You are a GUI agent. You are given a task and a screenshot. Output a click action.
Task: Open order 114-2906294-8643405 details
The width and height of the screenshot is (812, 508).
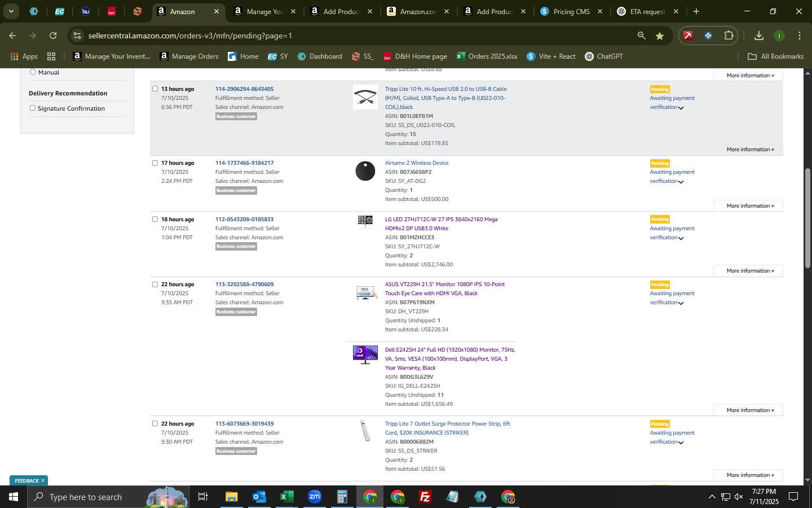(244, 89)
